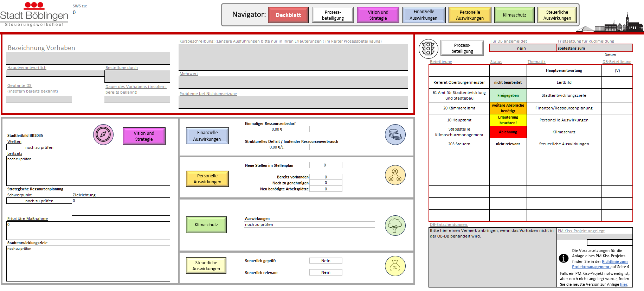Viewport: 644px width, 291px height.
Task: Click the traffic light Prozessbeteiligung icon
Action: [x=428, y=49]
